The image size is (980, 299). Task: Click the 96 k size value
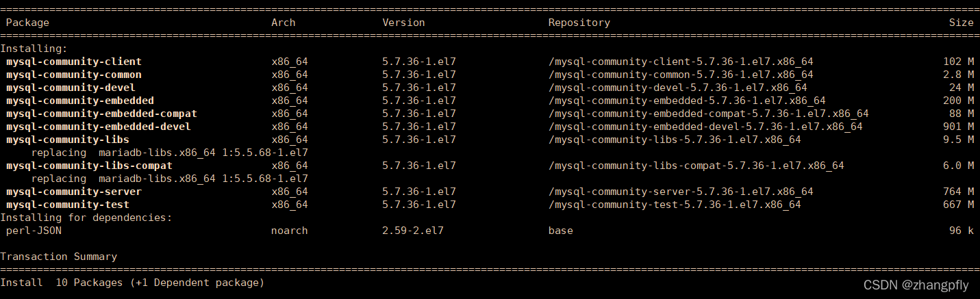961,231
